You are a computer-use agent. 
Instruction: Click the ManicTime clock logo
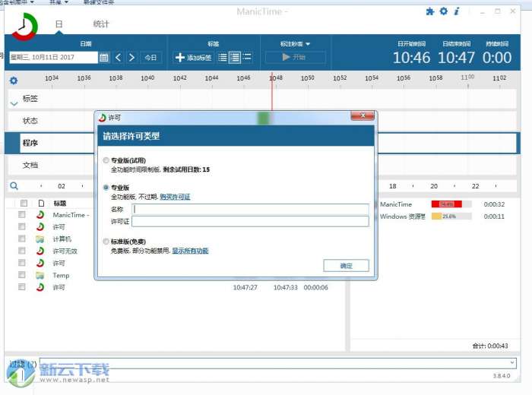(24, 27)
